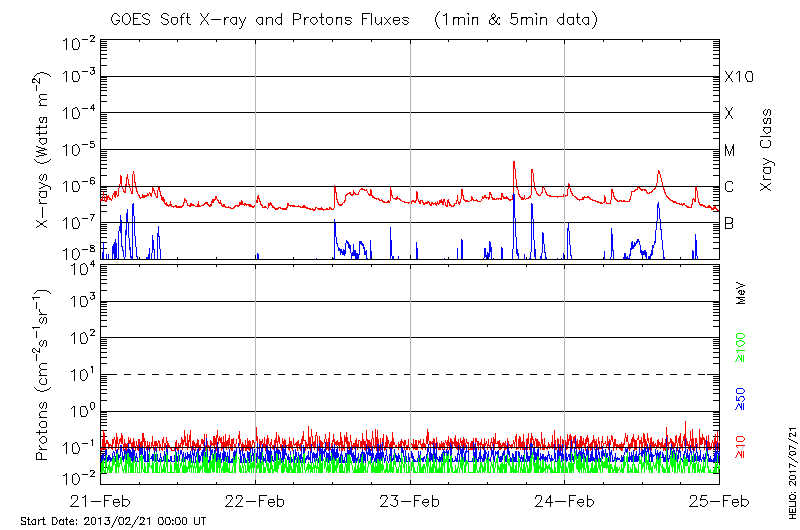Select the 24-Feb date tick label
The width and height of the screenshot is (800, 530).
565,501
